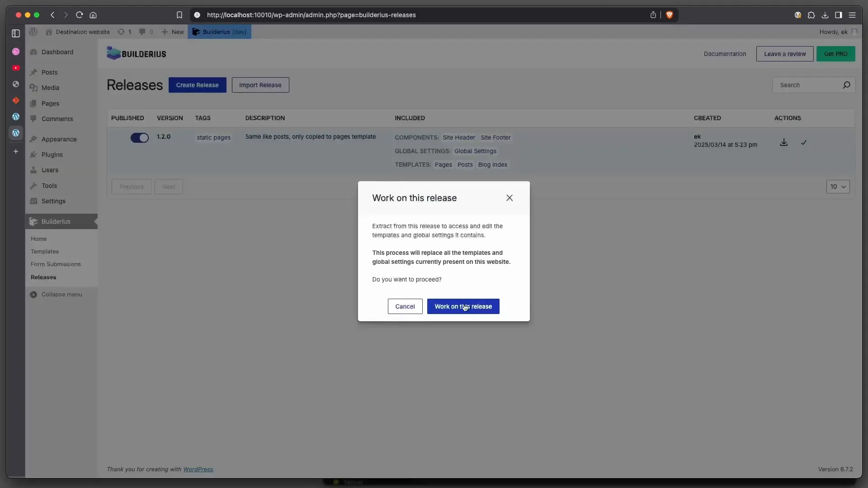This screenshot has height=488, width=868.
Task: Confirm with Work on this release button
Action: point(463,306)
